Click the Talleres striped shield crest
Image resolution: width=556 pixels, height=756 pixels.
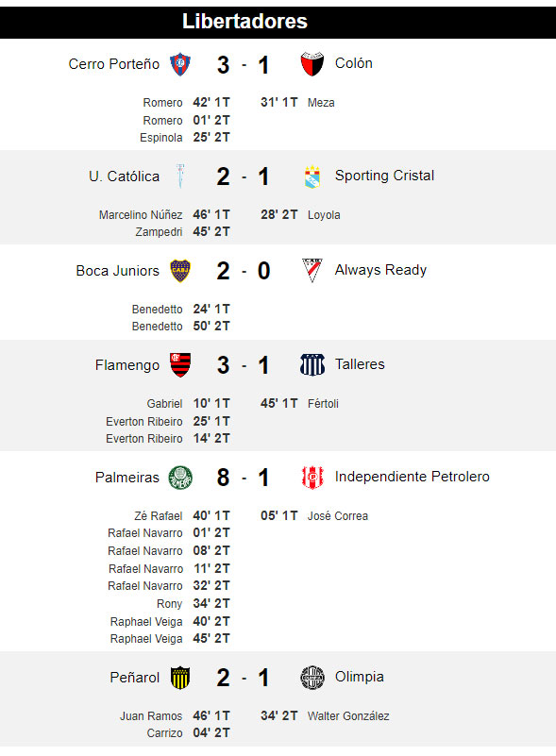pos(312,365)
